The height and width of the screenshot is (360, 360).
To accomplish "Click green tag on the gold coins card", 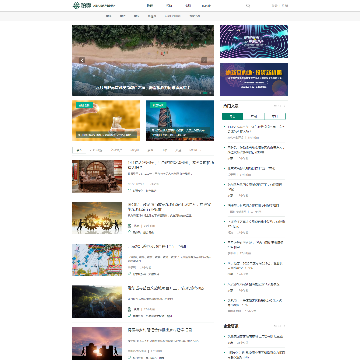I will click(x=84, y=105).
